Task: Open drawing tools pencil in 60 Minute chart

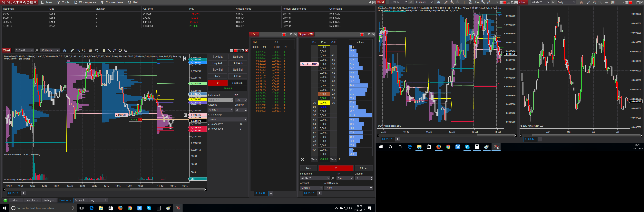Action: click(446, 2)
